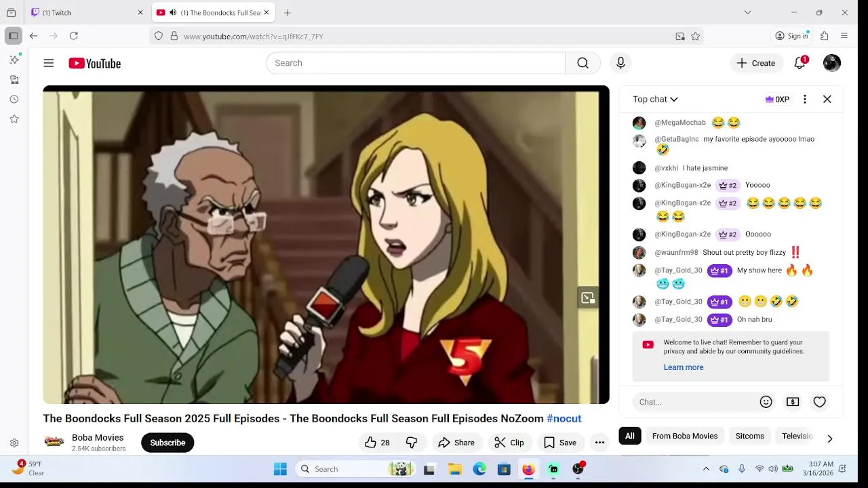Open the Boba Movies channel name
The image size is (868, 488).
98,437
